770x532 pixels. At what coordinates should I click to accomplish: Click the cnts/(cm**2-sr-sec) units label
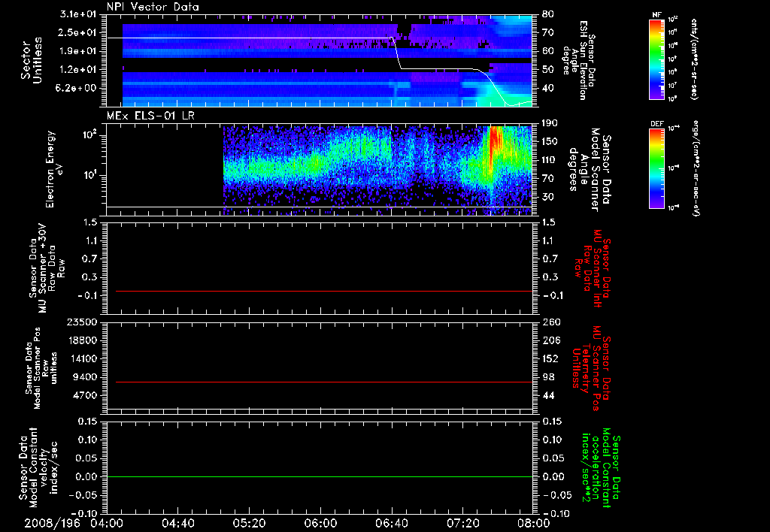tap(694, 59)
